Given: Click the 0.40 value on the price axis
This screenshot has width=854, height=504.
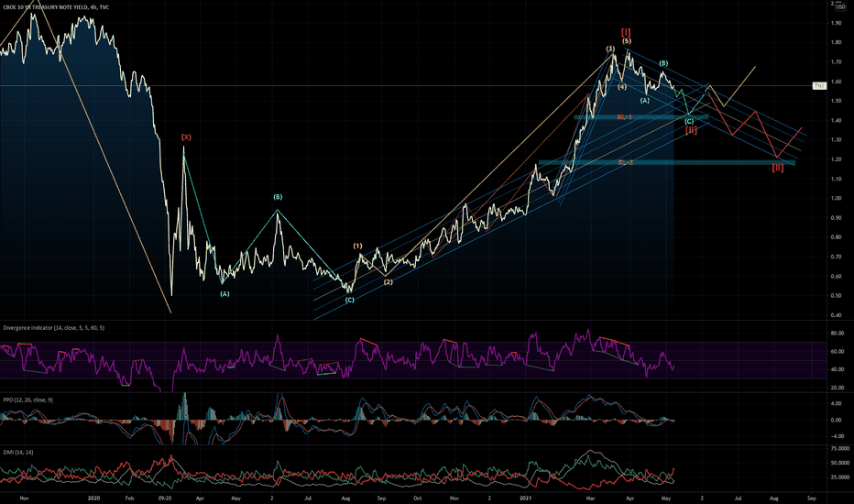Looking at the screenshot, I should pos(837,315).
